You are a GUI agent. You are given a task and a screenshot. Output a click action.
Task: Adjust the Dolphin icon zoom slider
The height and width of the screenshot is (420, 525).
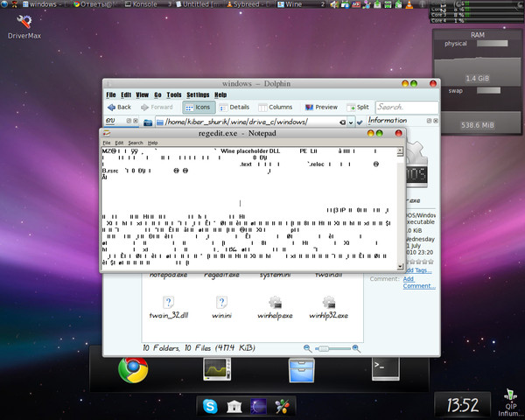click(x=332, y=348)
